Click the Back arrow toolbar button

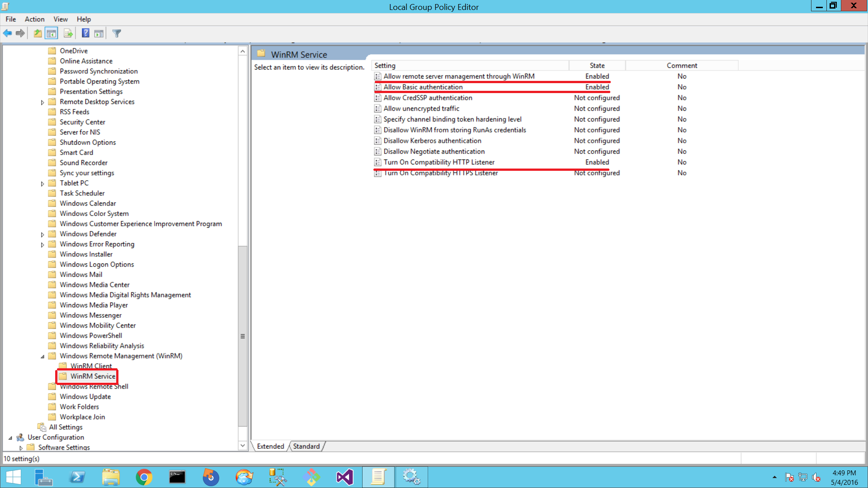pyautogui.click(x=8, y=33)
